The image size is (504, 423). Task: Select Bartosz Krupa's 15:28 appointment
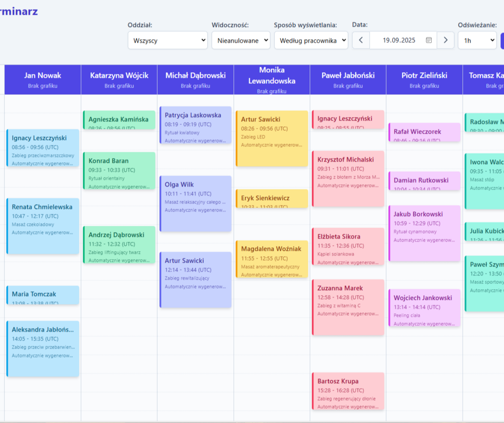pos(348,391)
